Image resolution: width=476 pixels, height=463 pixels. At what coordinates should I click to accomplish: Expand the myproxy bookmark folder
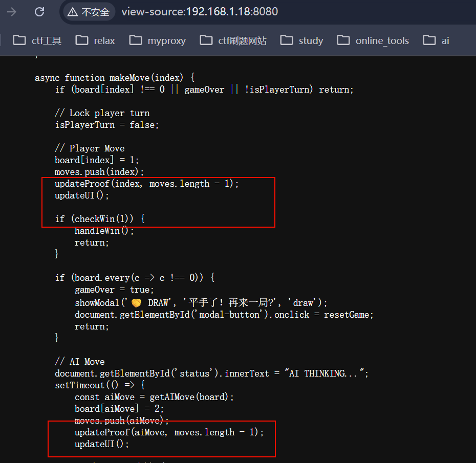[x=158, y=40]
